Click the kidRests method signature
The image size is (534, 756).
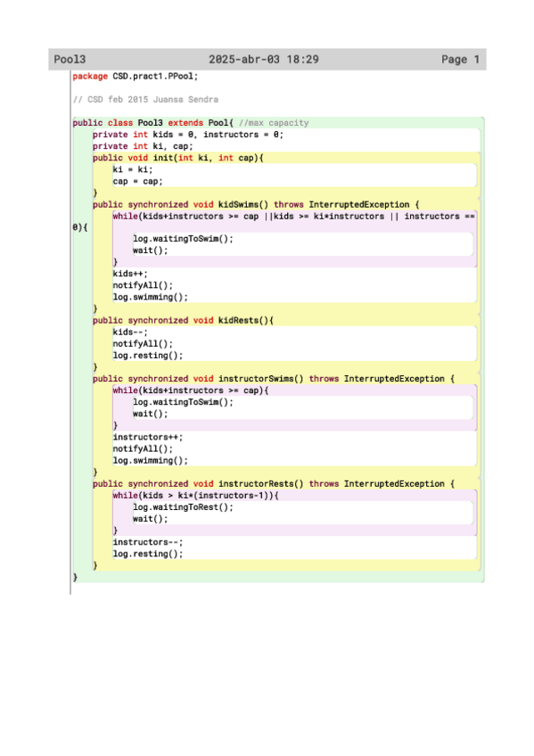183,320
